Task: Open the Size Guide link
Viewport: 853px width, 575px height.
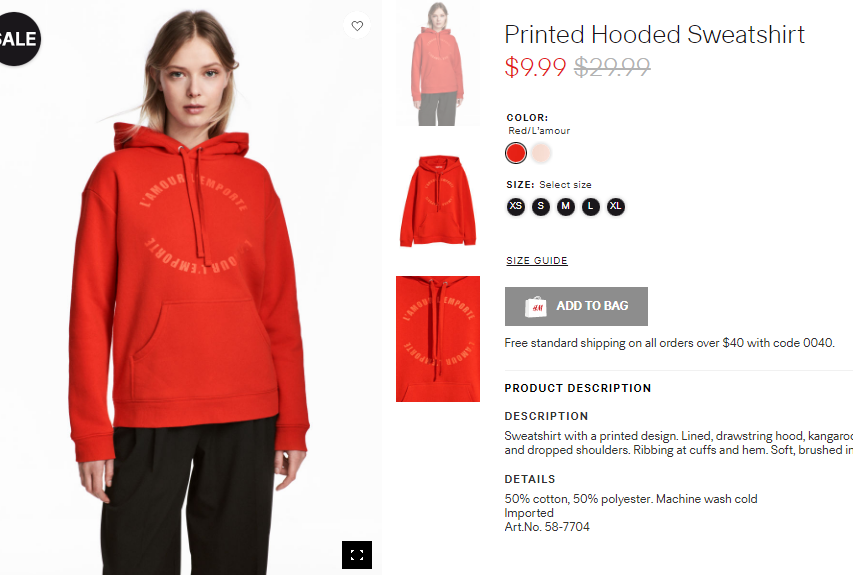Action: point(537,261)
